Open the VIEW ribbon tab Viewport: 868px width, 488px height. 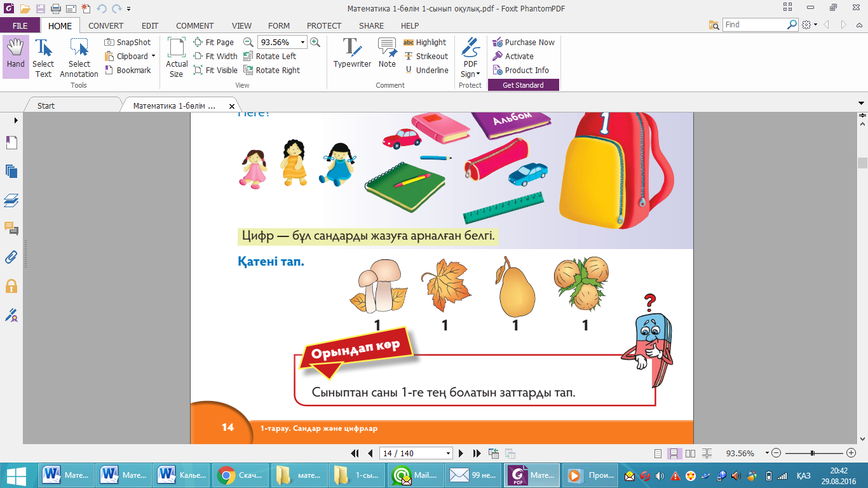pyautogui.click(x=241, y=25)
